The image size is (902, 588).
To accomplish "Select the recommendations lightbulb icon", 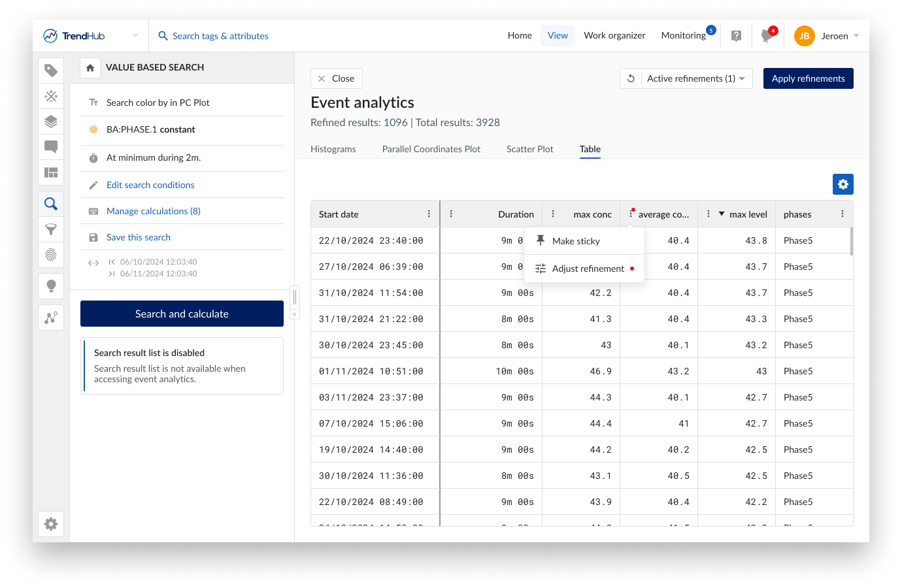I will click(51, 286).
